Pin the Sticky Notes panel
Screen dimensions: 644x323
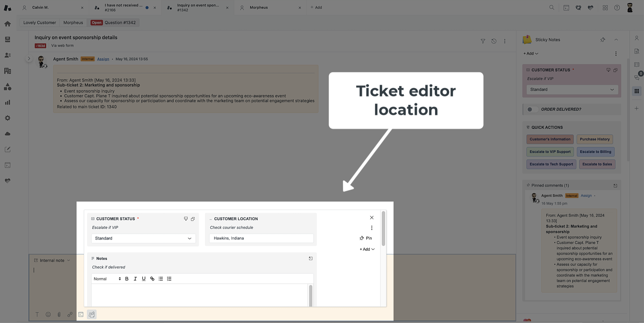[x=603, y=40]
